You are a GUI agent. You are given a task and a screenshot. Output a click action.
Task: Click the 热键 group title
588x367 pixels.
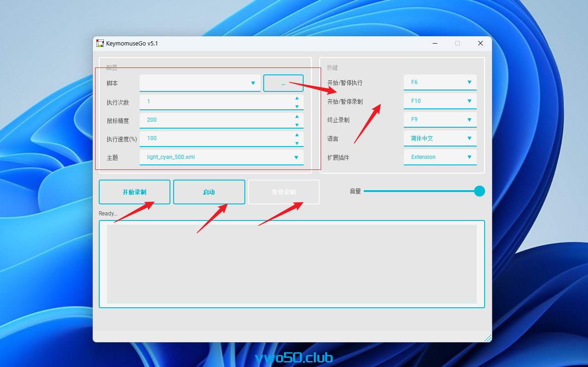pyautogui.click(x=332, y=68)
